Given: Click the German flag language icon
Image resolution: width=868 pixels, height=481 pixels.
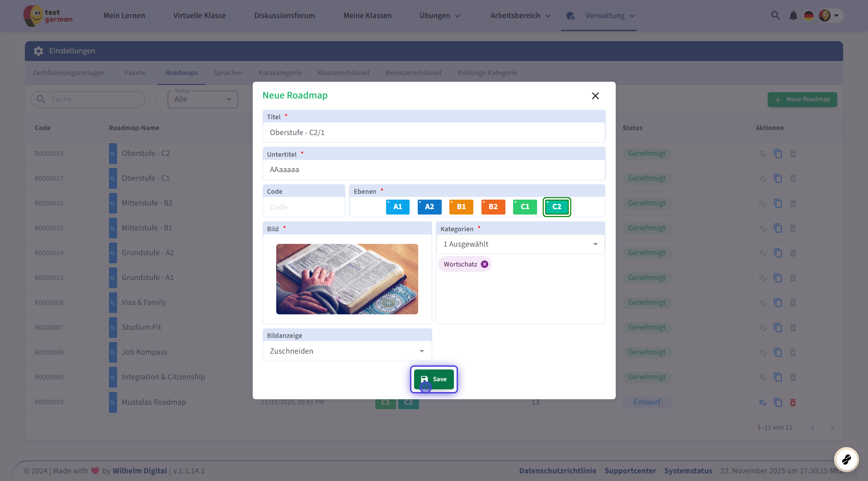Looking at the screenshot, I should 808,16.
